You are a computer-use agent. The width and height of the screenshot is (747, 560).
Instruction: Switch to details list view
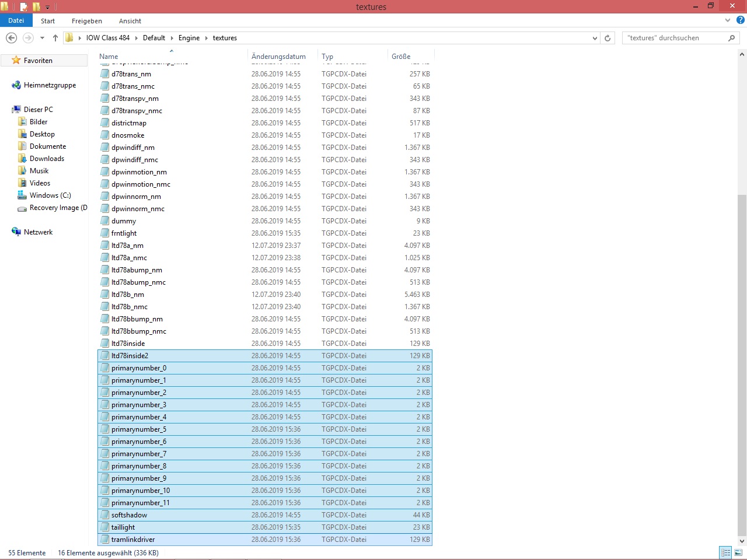click(725, 552)
